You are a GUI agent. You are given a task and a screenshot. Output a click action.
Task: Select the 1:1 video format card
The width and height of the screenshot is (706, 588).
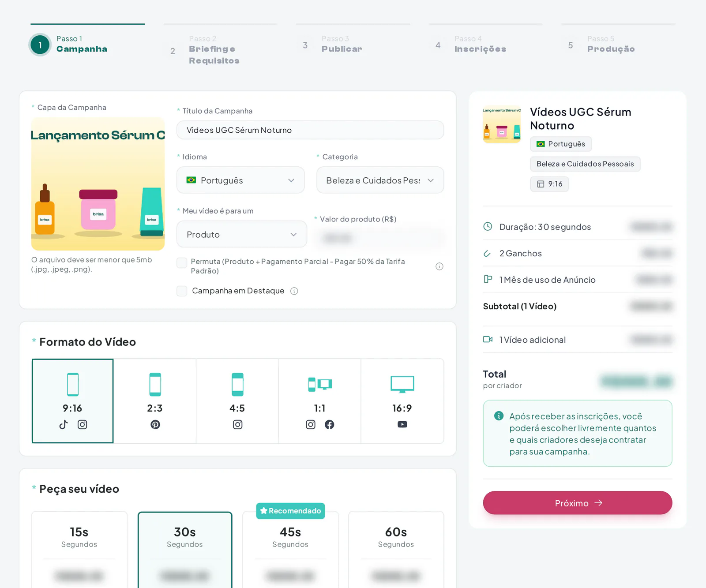[x=320, y=401]
